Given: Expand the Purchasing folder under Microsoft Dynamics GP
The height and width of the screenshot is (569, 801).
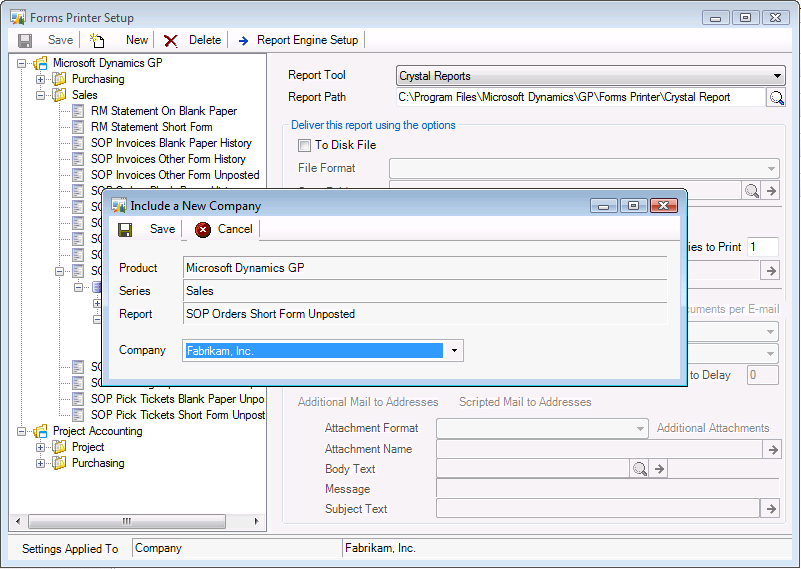Looking at the screenshot, I should coord(41,79).
